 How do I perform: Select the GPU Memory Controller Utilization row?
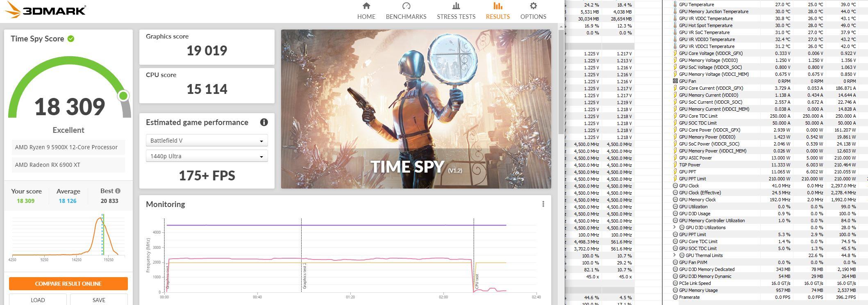tap(765, 221)
